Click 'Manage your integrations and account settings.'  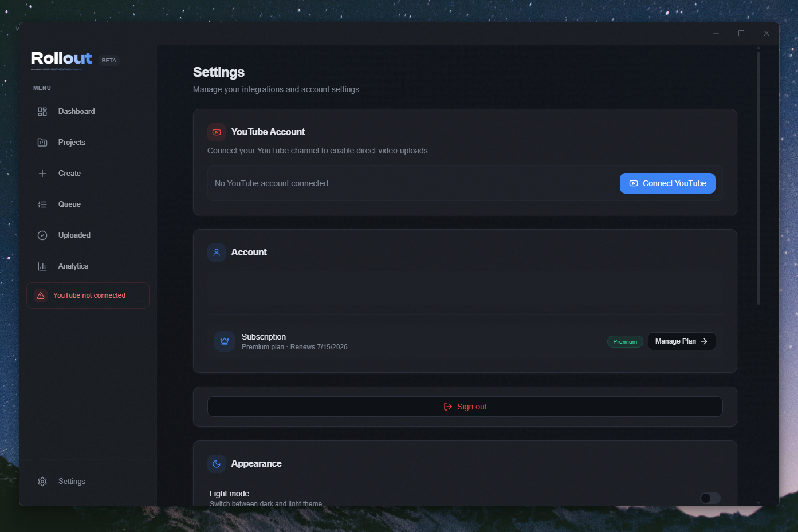click(x=277, y=89)
